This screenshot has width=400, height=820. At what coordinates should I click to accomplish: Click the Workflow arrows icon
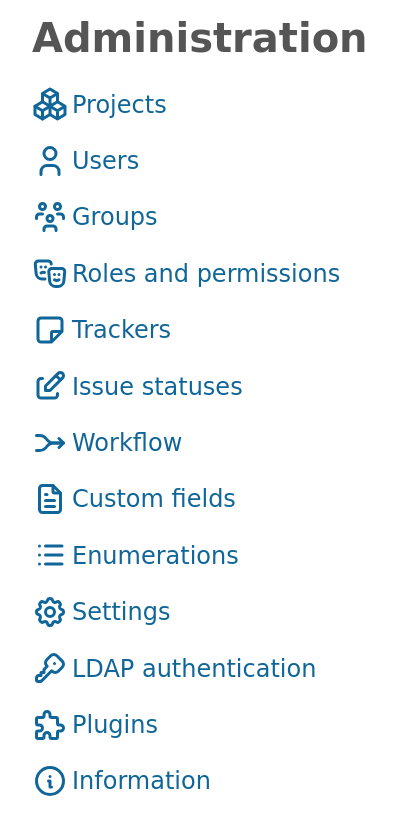pyautogui.click(x=50, y=442)
